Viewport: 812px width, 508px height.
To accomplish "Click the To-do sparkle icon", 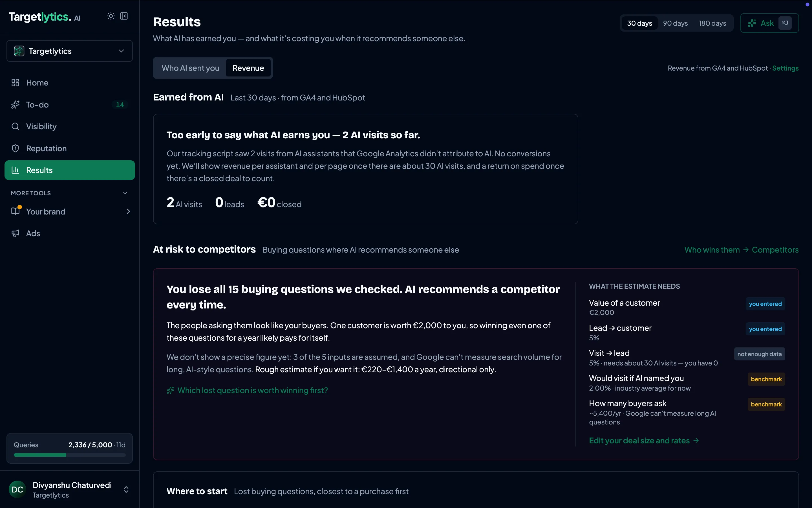I will click(x=16, y=104).
